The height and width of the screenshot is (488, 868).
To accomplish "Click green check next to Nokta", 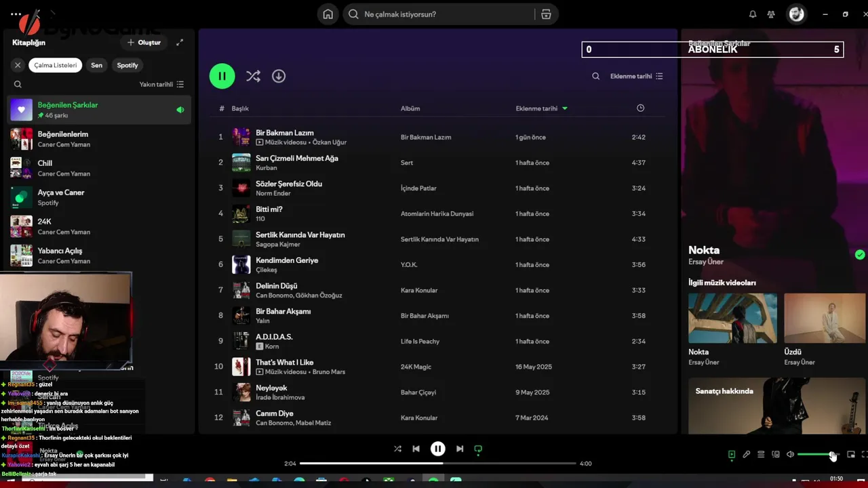I will [860, 255].
